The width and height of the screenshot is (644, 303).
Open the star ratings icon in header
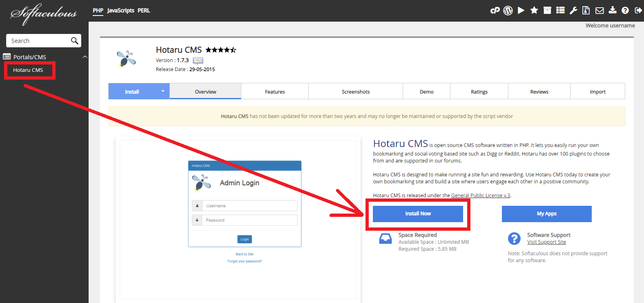534,11
